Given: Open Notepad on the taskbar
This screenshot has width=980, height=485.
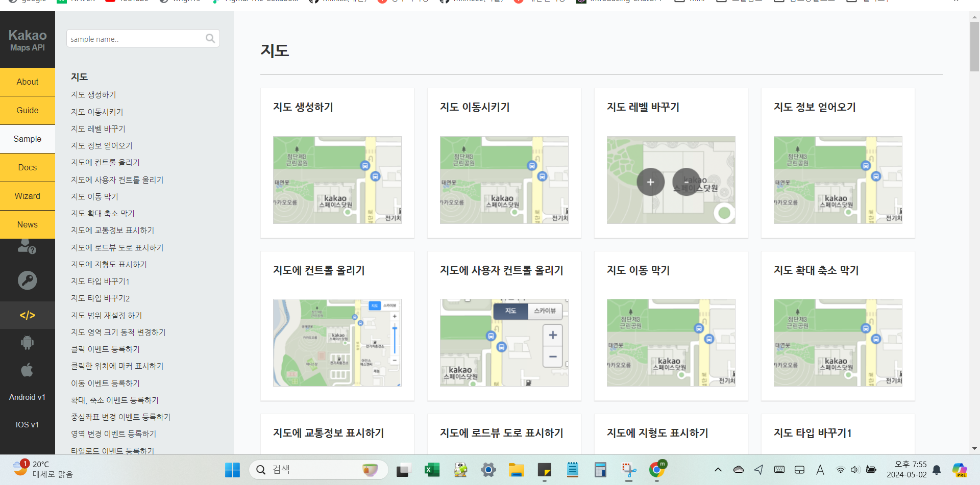Looking at the screenshot, I should click(x=573, y=470).
